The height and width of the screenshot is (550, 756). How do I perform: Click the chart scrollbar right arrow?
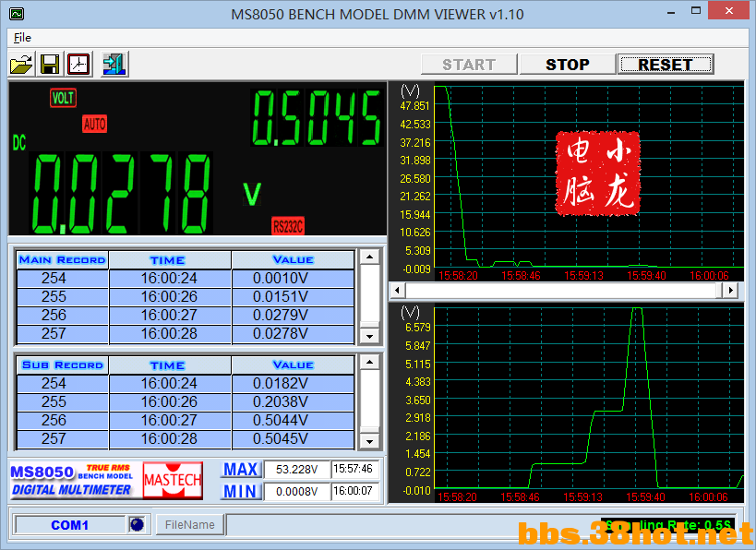tap(730, 290)
